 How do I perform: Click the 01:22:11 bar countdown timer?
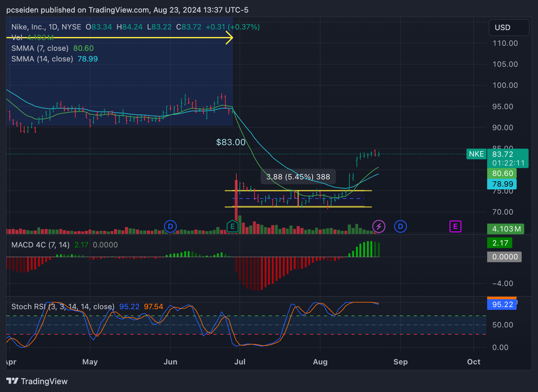tap(508, 163)
